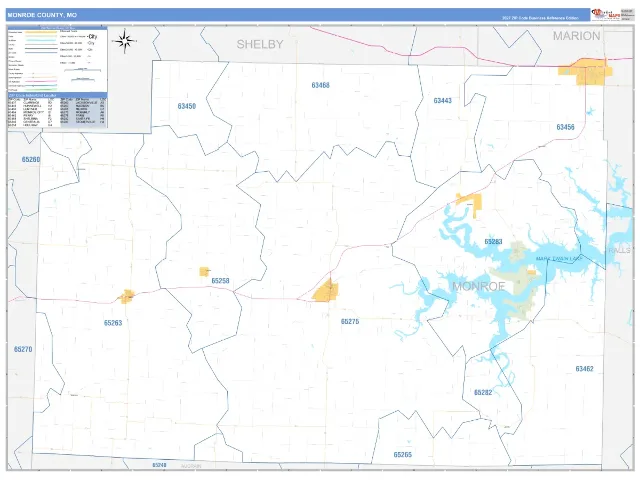Click ZIP code label 65270
This screenshot has width=640, height=480.
23,349
